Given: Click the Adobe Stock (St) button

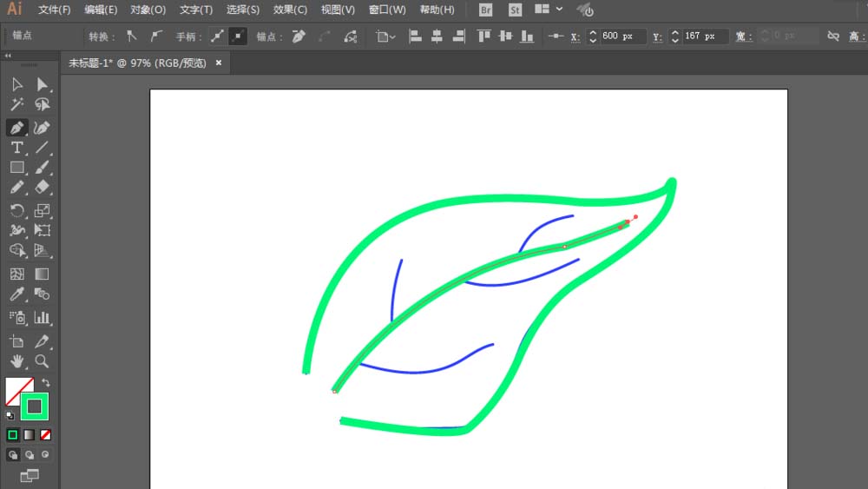Looking at the screenshot, I should pyautogui.click(x=515, y=10).
